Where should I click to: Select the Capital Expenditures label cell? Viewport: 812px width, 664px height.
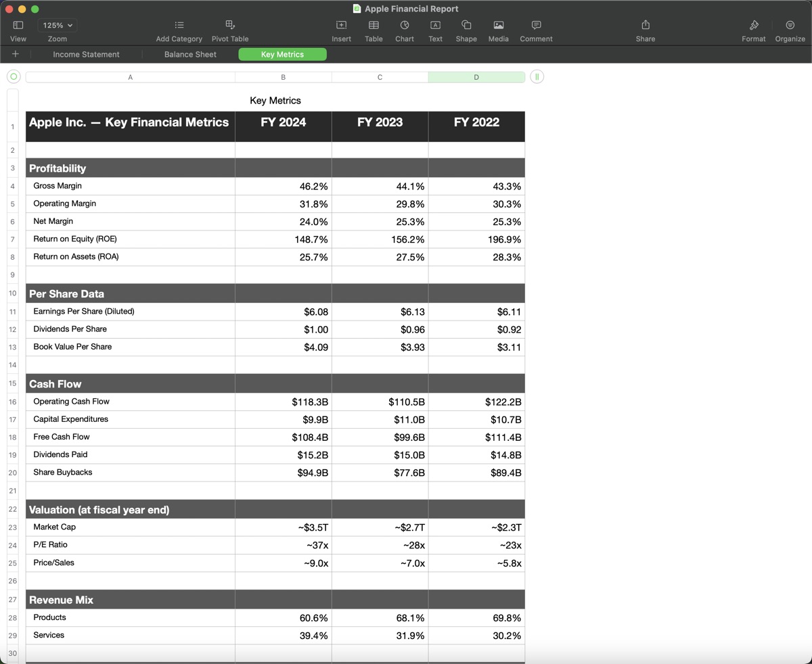point(131,419)
